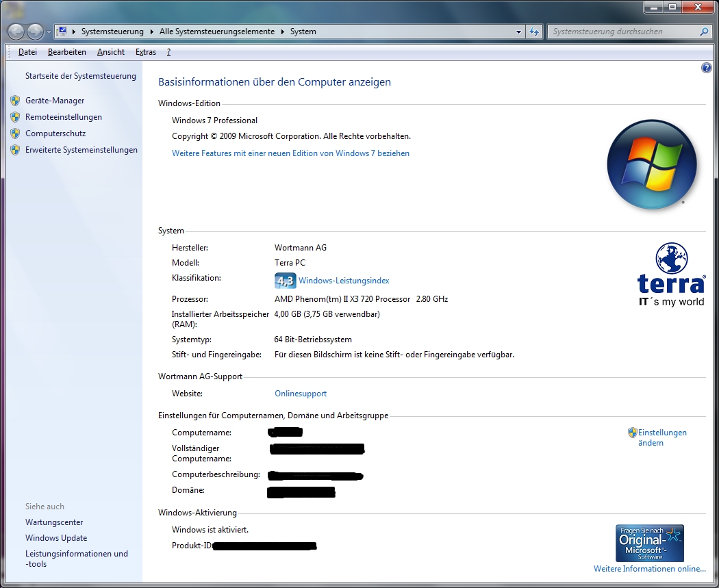
Task: Expand the arrow before Systemsteuerung breadcrumb
Action: pos(74,31)
